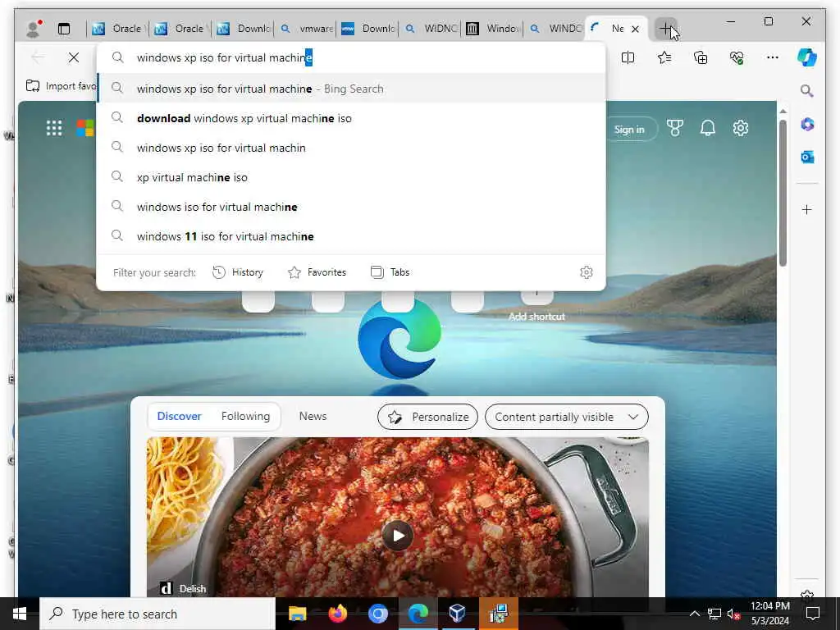Click Import favorites bookmark item
The width and height of the screenshot is (840, 630).
[x=61, y=86]
